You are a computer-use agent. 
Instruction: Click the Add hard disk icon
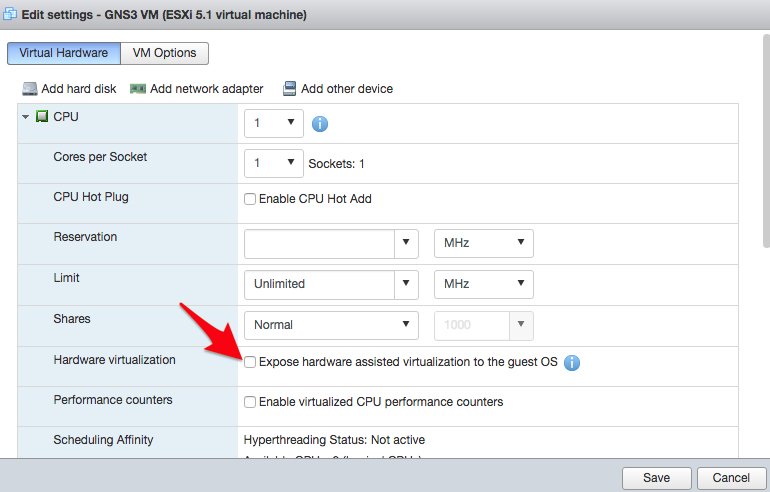pyautogui.click(x=30, y=89)
